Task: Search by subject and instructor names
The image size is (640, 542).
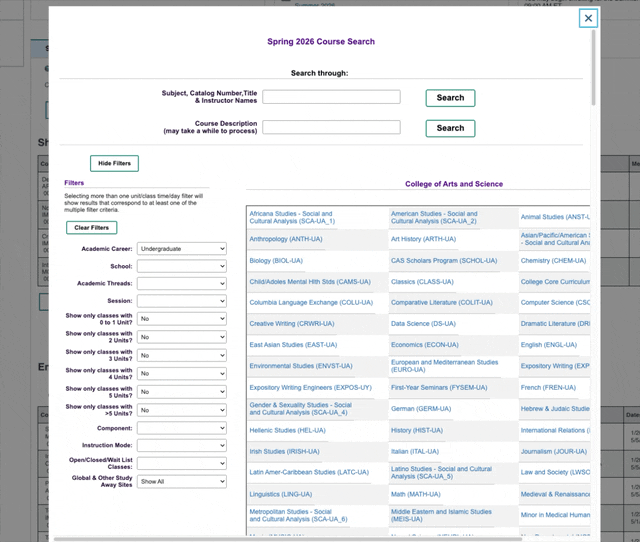Action: [450, 98]
